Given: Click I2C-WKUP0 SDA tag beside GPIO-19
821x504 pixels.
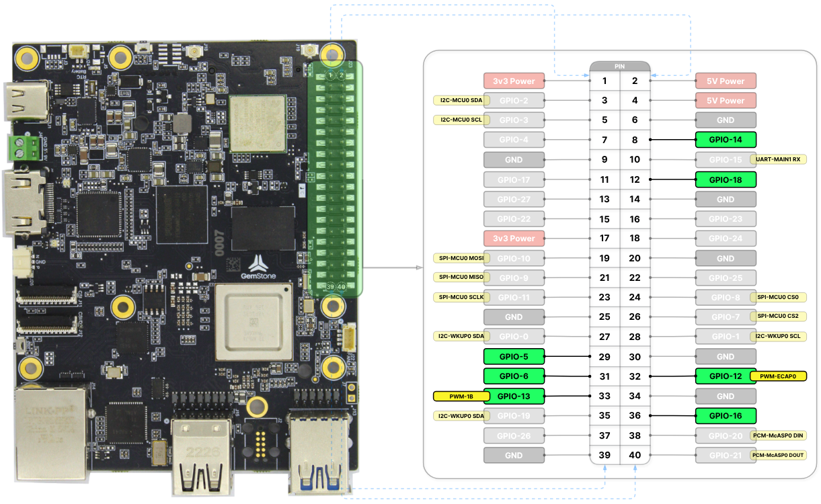Looking at the screenshot, I should [462, 415].
